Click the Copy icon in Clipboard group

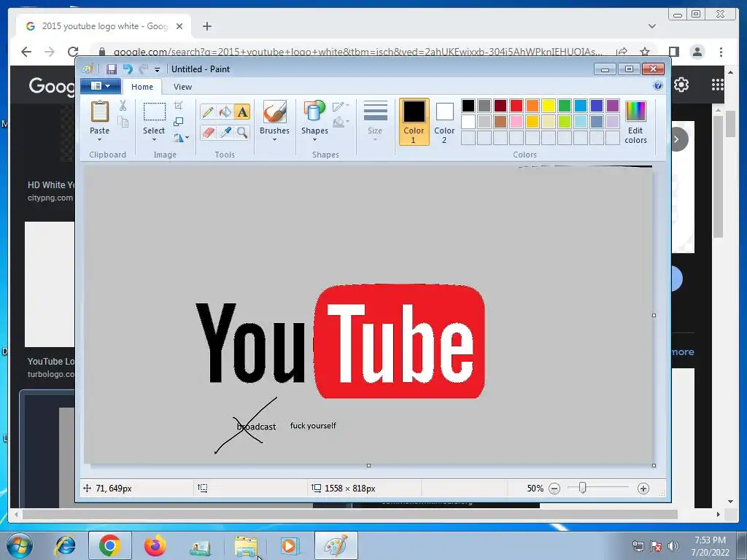123,122
